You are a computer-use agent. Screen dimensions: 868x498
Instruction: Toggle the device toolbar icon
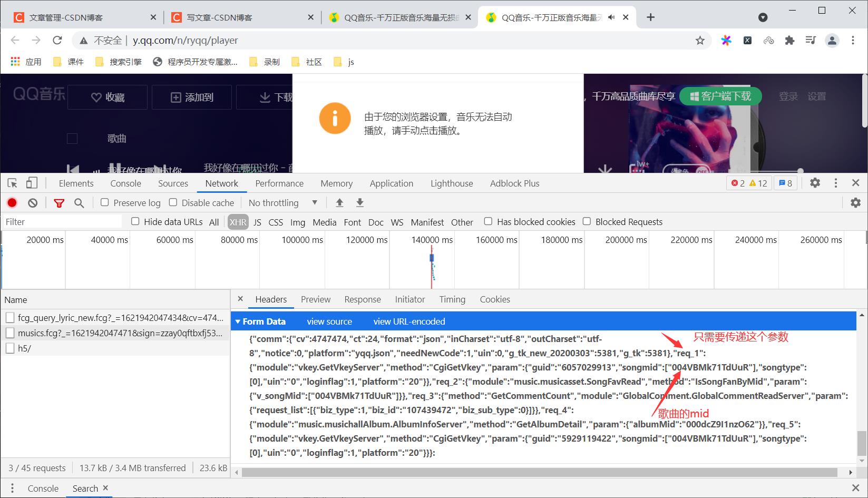tap(32, 183)
